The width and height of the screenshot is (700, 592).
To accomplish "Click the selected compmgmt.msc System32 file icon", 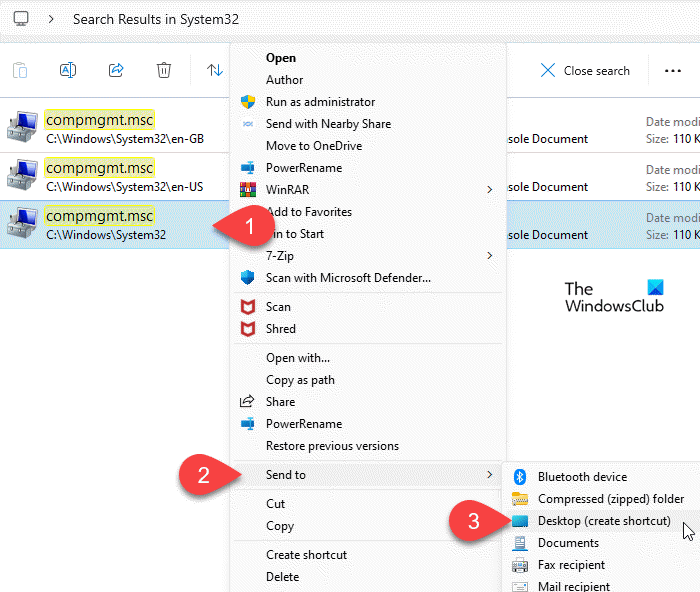I will coord(22,223).
